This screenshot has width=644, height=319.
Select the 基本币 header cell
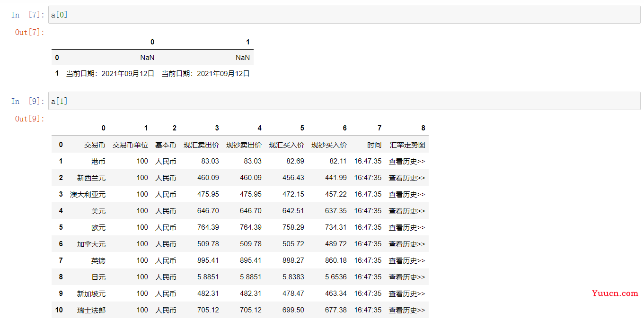(166, 145)
